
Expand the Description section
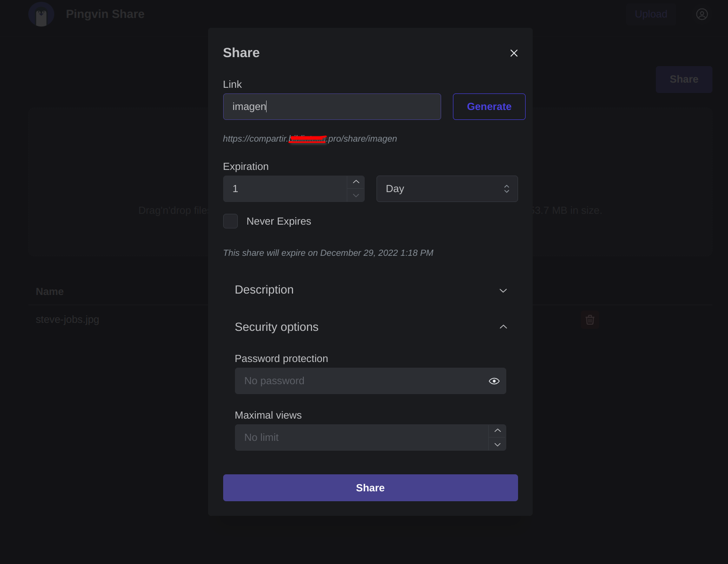[x=370, y=290]
